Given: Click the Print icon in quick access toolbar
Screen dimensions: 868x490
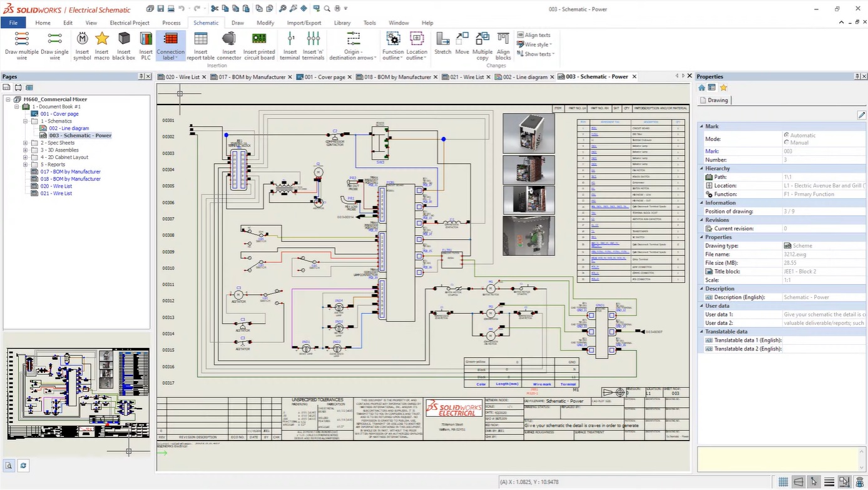Looking at the screenshot, I should point(171,9).
